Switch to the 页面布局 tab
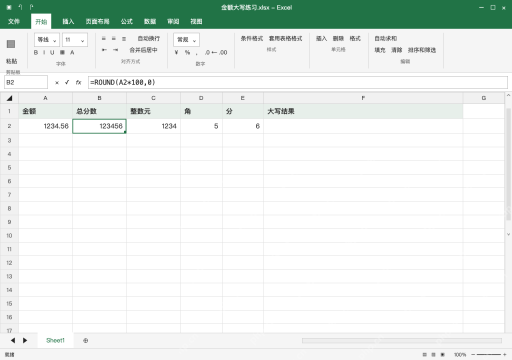Viewport: 512px width, 360px height. pos(97,22)
